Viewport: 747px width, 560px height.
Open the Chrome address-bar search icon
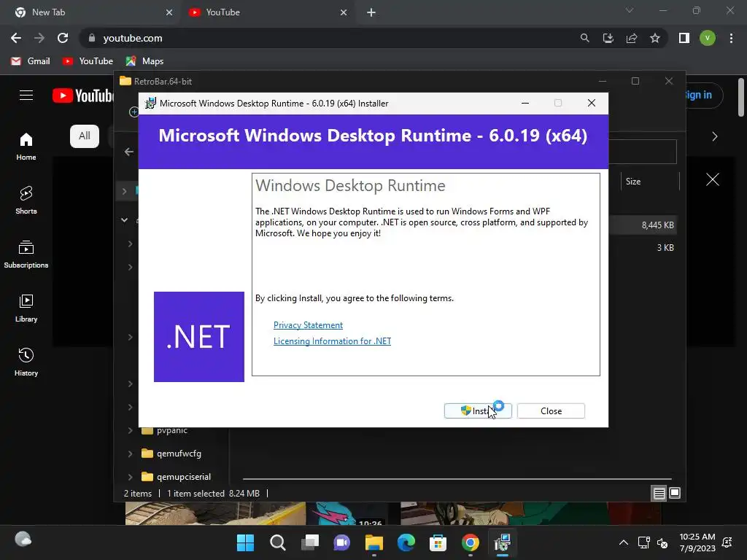pyautogui.click(x=584, y=38)
